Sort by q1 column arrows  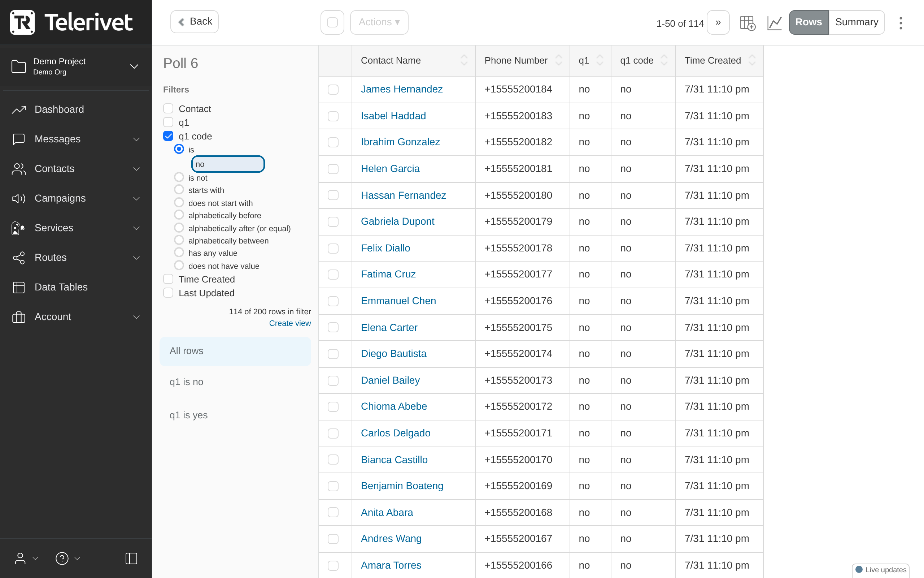pos(600,60)
